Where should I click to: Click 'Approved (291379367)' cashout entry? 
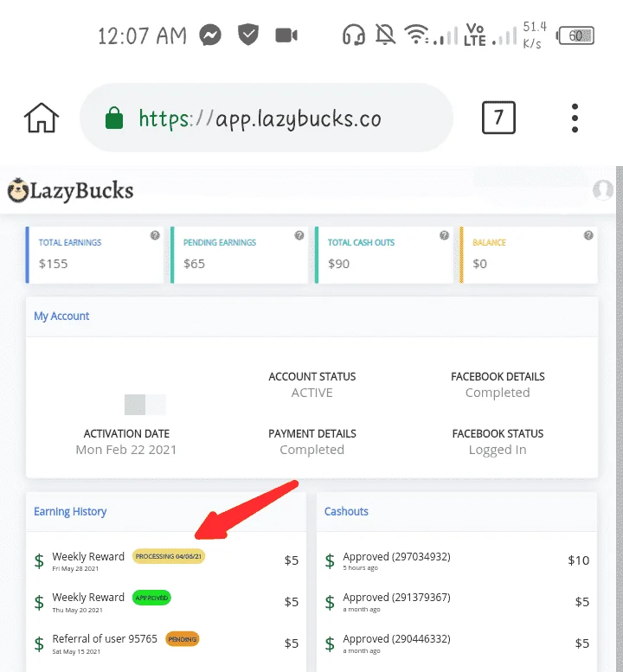396,598
